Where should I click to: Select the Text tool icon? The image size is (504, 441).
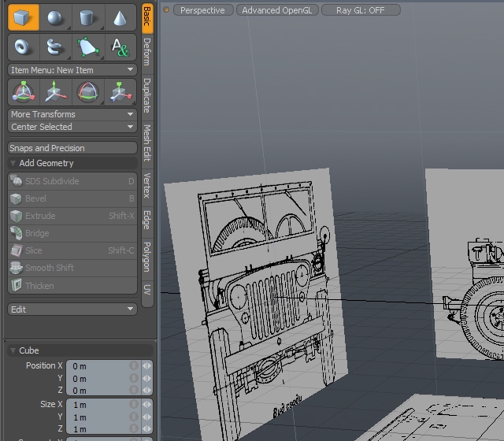120,47
